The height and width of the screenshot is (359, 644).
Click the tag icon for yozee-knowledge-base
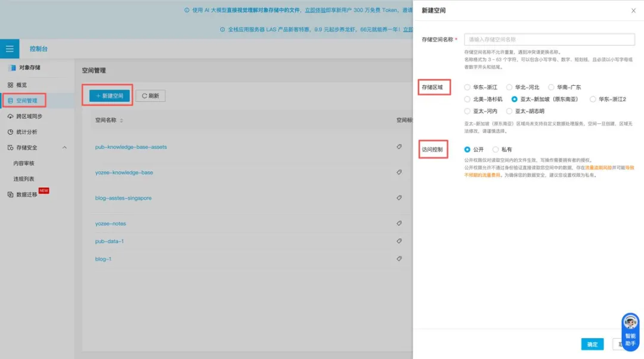(x=399, y=172)
